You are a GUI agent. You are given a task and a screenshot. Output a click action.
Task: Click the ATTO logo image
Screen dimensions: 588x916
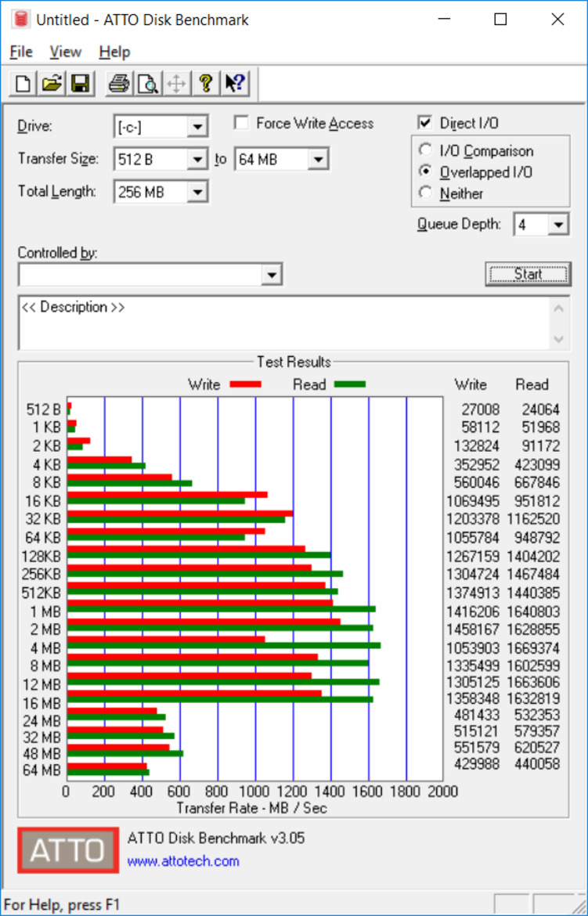[x=68, y=850]
